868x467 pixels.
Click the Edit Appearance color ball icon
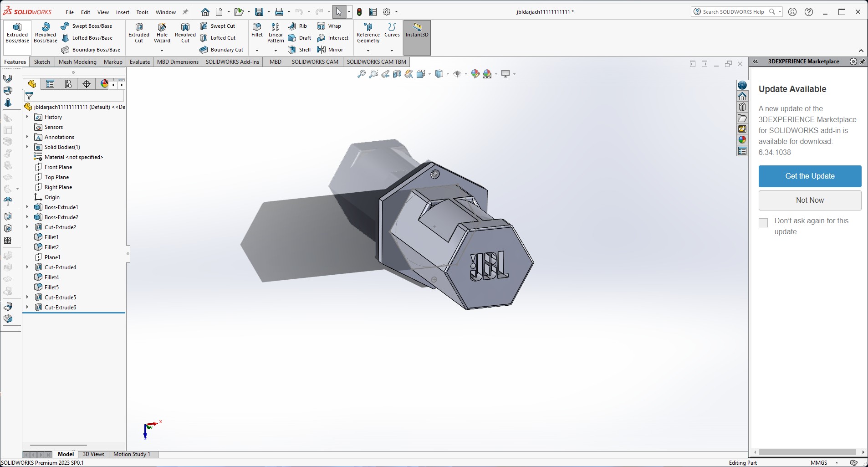475,74
